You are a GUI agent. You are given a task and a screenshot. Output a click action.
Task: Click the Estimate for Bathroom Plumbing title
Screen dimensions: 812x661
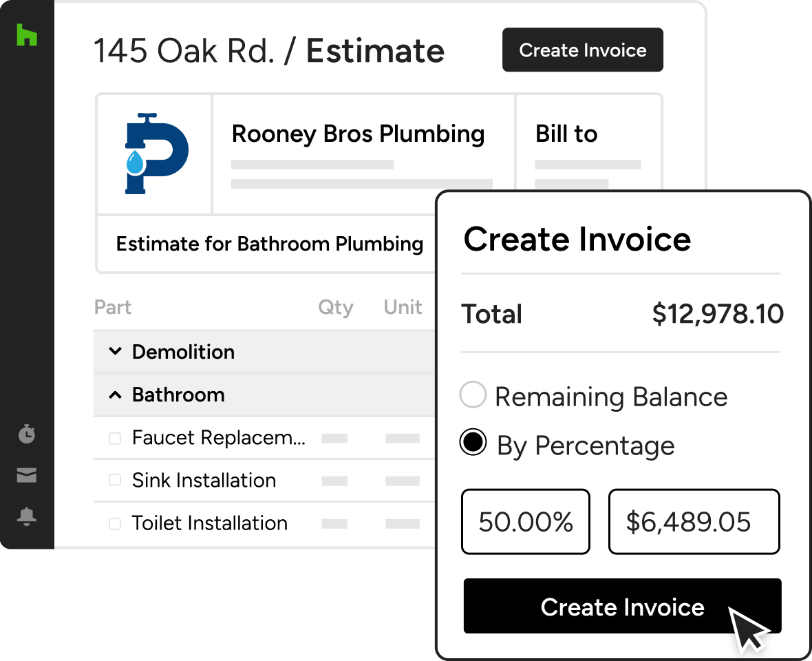pos(269,244)
